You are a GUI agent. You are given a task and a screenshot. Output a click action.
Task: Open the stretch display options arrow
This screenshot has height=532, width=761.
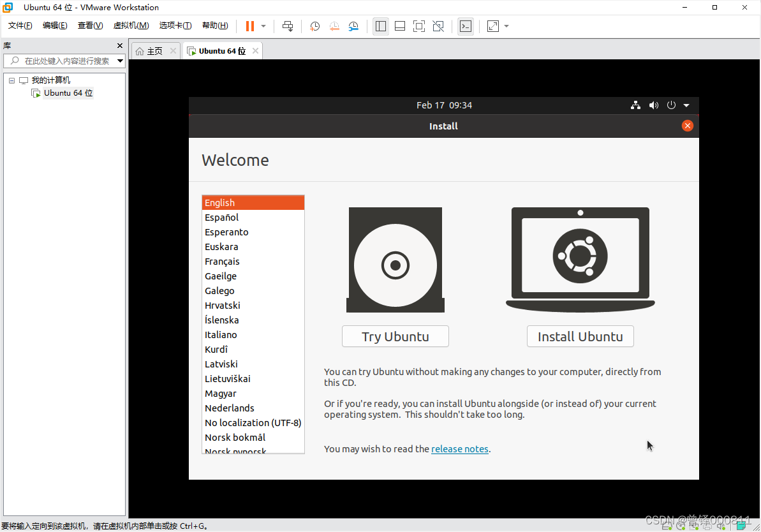pos(506,26)
